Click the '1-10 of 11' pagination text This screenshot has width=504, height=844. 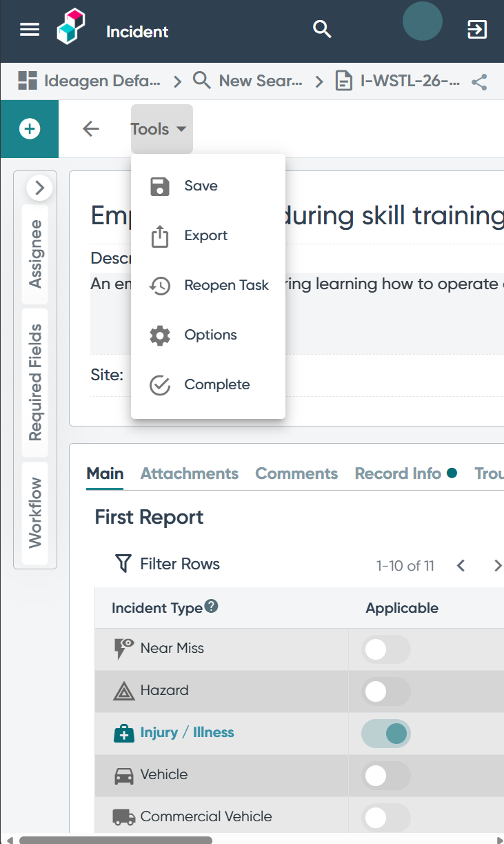[x=405, y=566]
